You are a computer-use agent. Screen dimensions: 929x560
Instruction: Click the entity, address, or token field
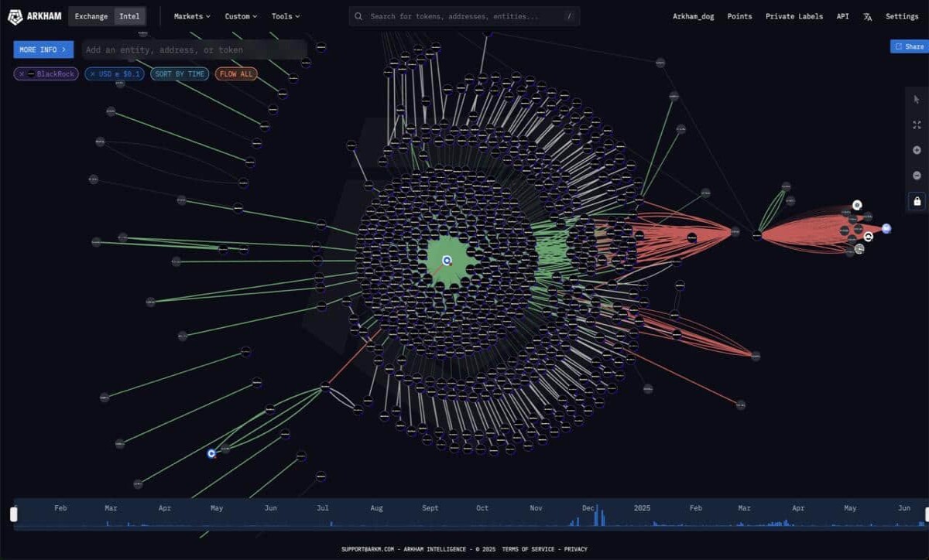point(194,50)
